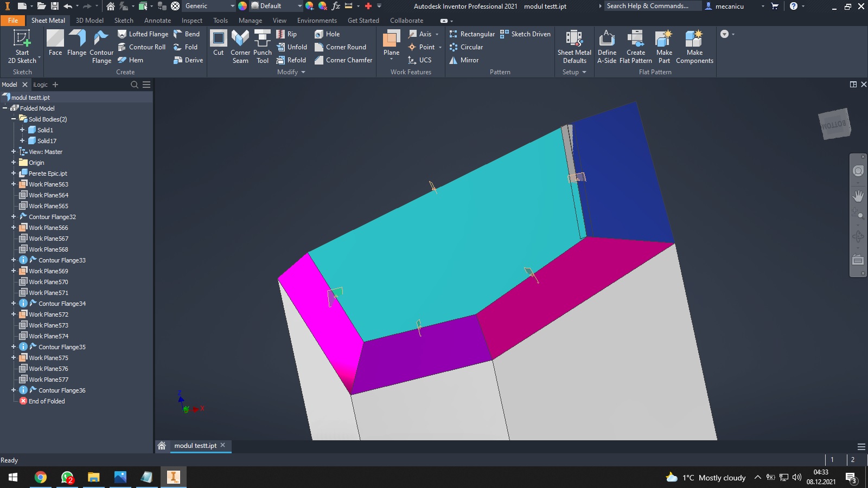
Task: Select the Flange tool
Action: point(77,43)
